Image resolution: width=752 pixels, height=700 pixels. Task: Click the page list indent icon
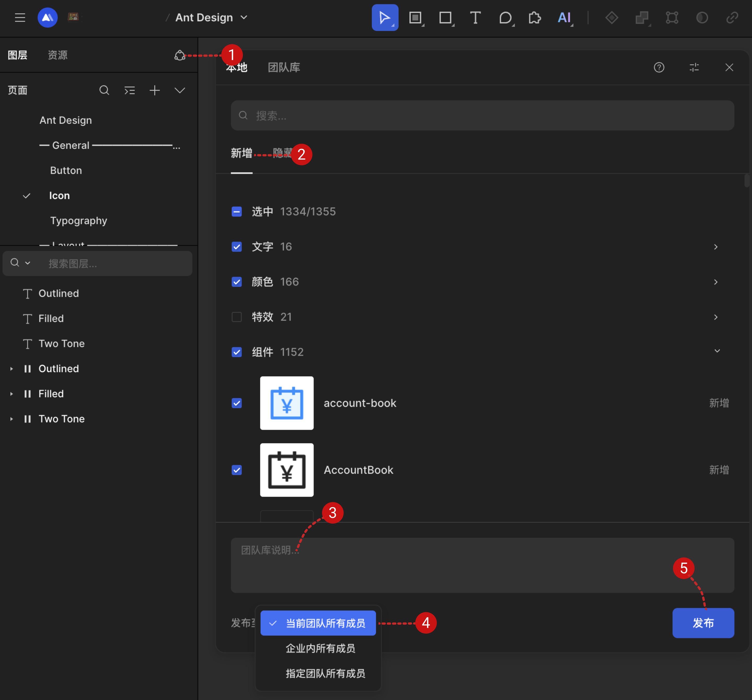(130, 90)
